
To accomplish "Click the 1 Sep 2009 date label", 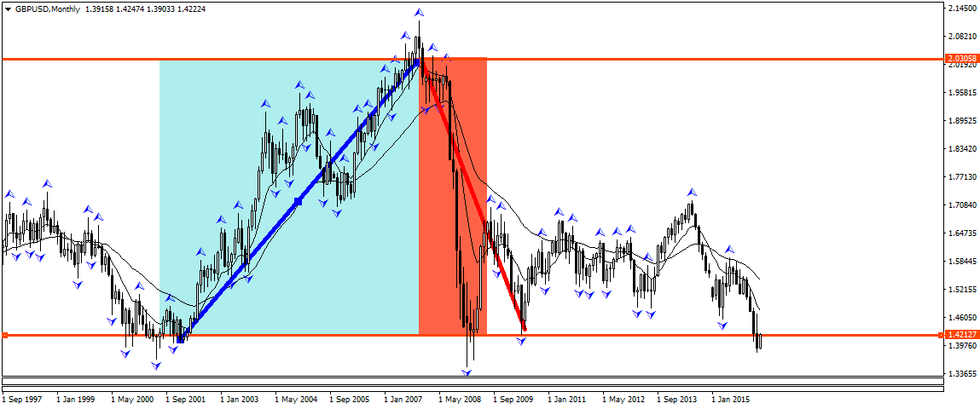I will click(x=514, y=399).
